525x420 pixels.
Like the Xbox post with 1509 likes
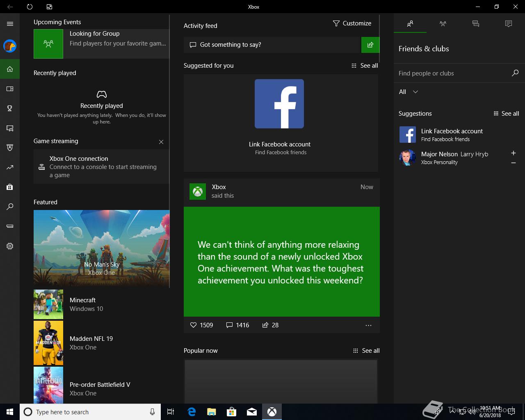point(201,325)
